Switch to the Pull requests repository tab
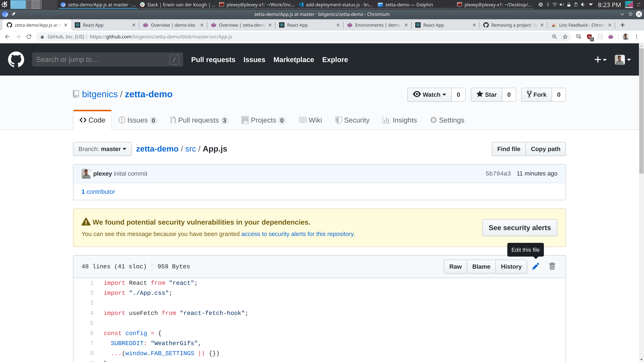The image size is (644, 362). pyautogui.click(x=199, y=120)
